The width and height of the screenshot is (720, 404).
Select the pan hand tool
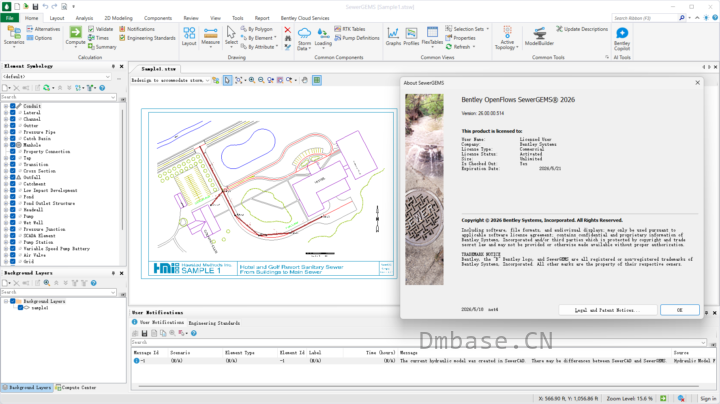304,80
